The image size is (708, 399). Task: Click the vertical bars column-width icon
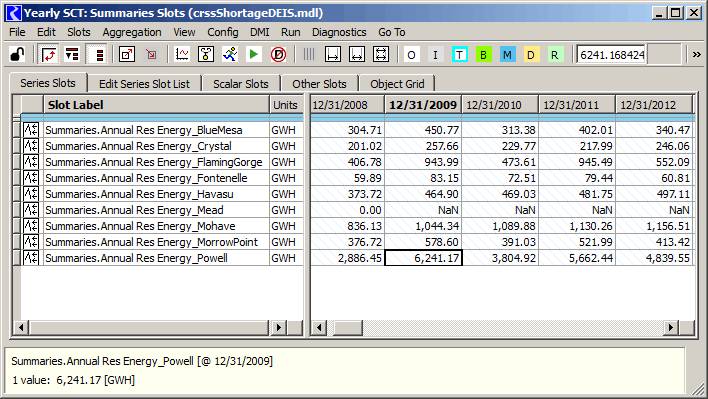point(309,55)
